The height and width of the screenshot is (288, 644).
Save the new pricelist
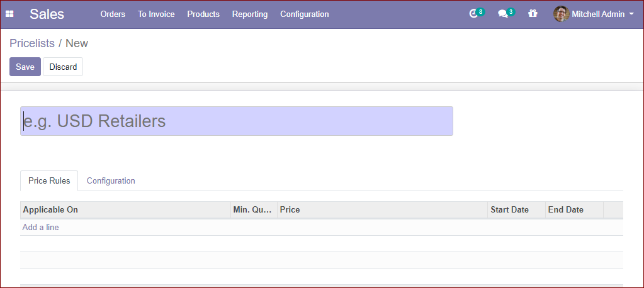point(25,67)
